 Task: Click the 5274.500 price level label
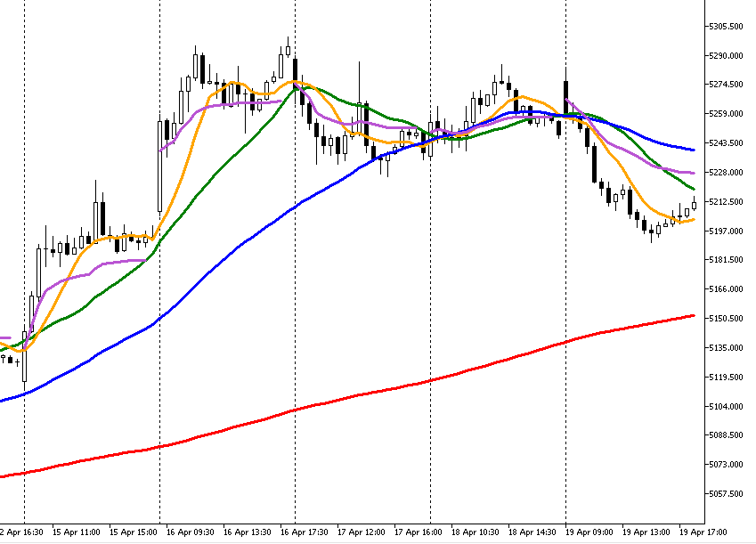[726, 85]
